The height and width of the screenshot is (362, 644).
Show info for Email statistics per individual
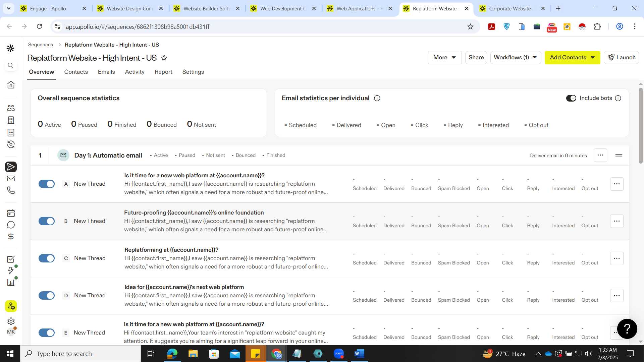pyautogui.click(x=377, y=98)
